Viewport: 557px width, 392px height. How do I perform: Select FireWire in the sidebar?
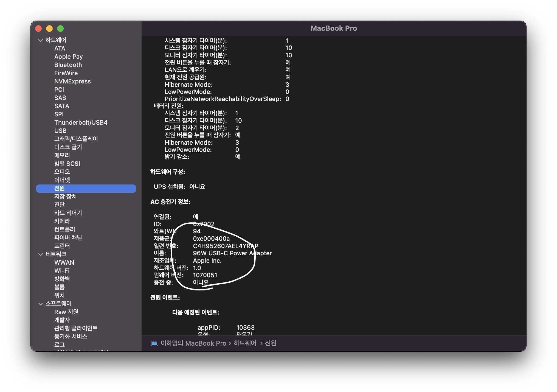click(66, 73)
